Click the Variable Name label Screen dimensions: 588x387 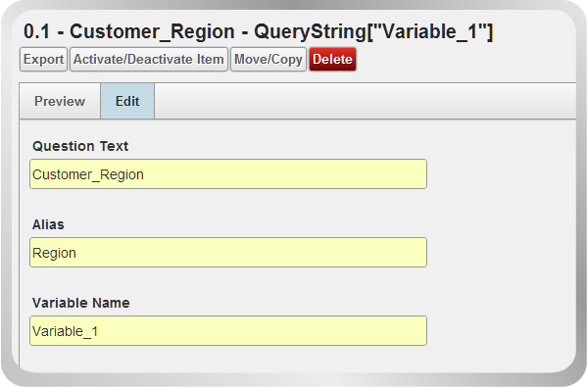(x=81, y=303)
